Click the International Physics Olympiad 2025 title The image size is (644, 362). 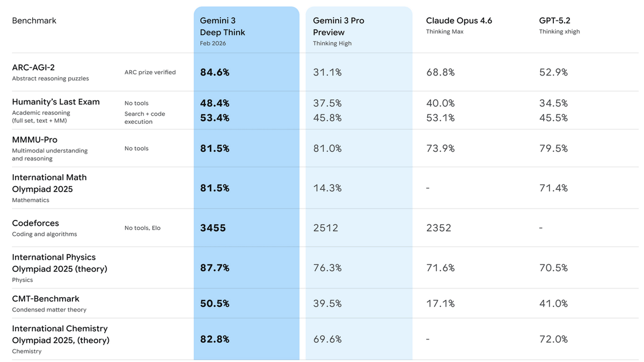coord(60,263)
